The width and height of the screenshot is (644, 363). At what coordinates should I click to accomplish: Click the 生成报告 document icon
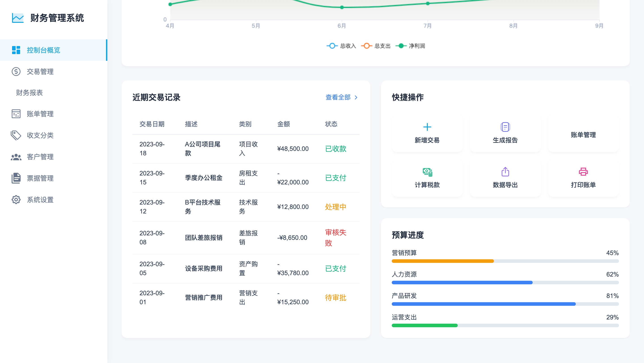click(x=505, y=127)
